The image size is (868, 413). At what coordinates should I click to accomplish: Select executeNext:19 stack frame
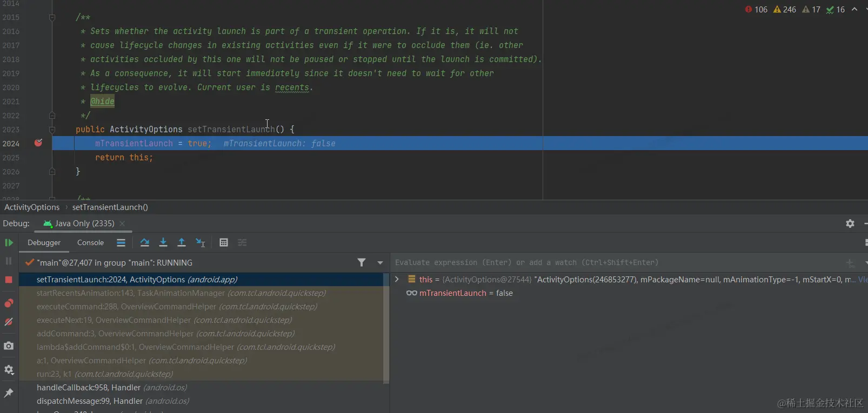pyautogui.click(x=201, y=320)
